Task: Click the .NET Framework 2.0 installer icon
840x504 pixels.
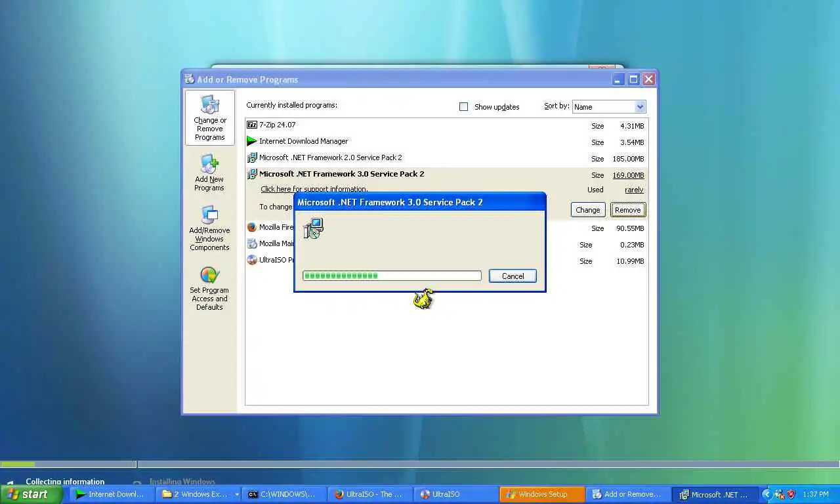Action: [252, 157]
